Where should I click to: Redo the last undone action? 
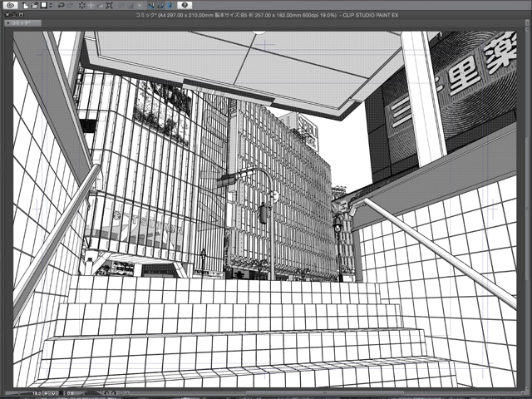coord(70,6)
